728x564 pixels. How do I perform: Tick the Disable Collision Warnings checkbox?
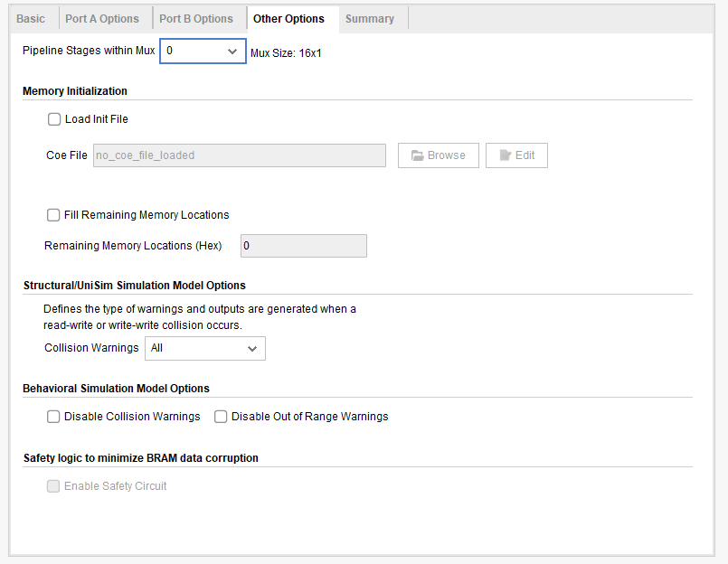53,417
